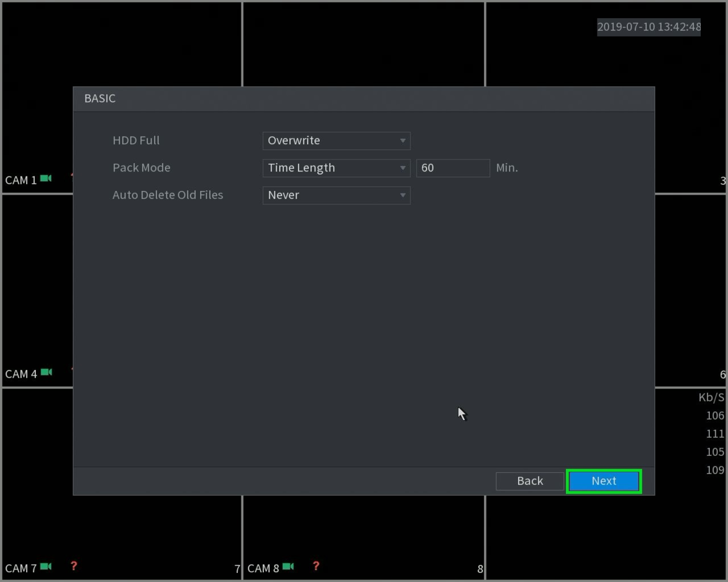Click the BASIC dialog title bar

[363, 99]
